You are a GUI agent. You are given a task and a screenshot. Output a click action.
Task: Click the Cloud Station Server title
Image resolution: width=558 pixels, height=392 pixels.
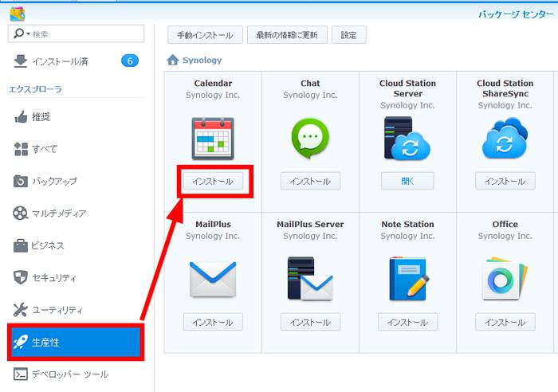click(408, 88)
